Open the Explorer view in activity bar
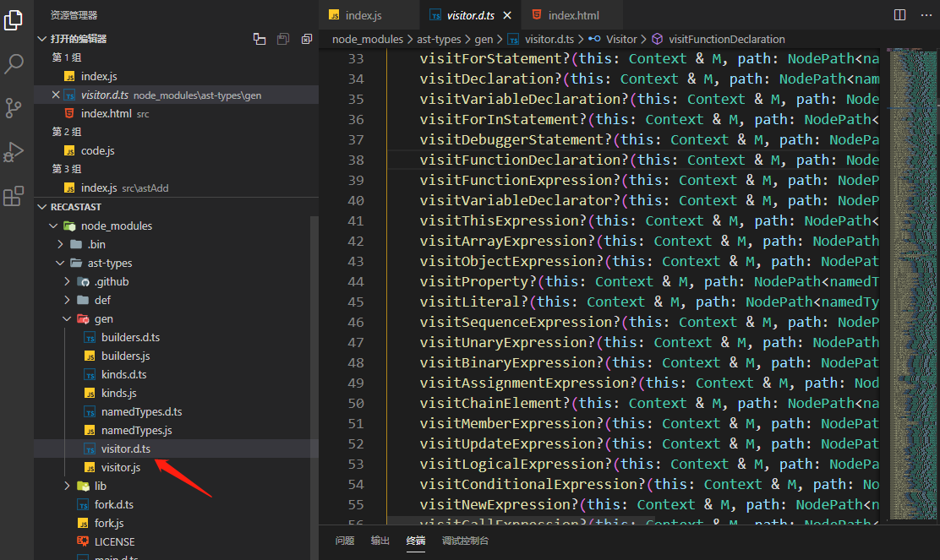 click(14, 19)
